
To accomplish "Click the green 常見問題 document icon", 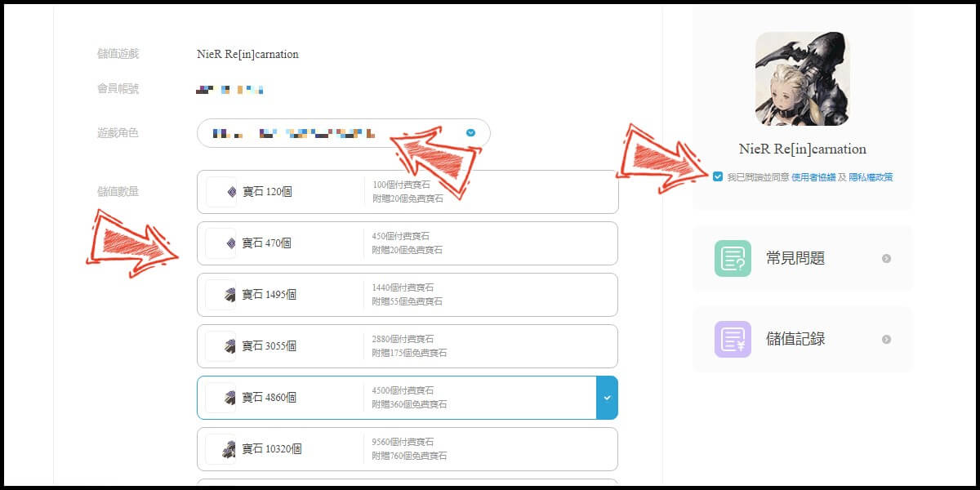I will [x=733, y=258].
